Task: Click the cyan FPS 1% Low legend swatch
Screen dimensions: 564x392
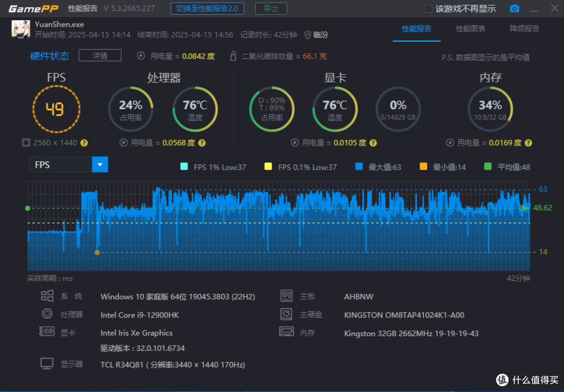Action: coord(184,167)
